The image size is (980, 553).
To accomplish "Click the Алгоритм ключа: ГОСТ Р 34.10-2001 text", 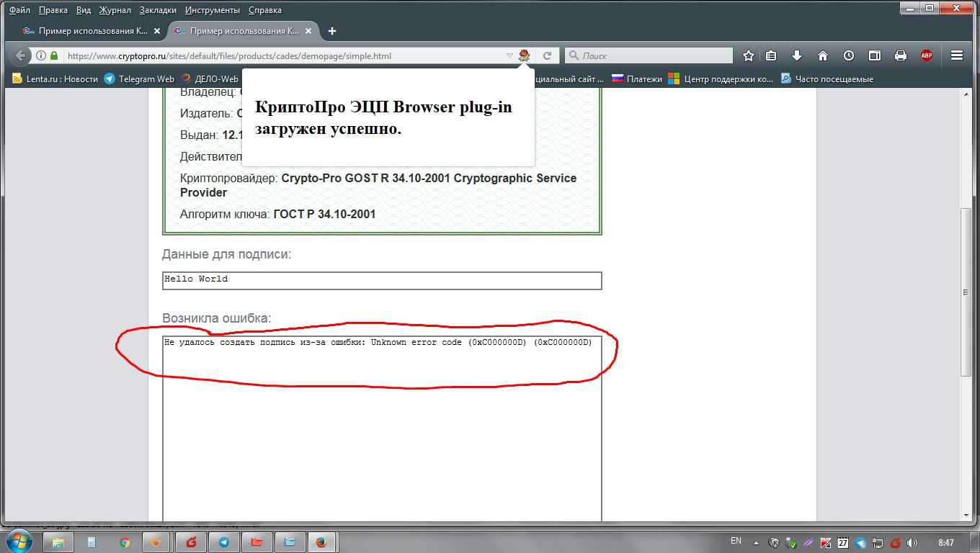I will 278,214.
